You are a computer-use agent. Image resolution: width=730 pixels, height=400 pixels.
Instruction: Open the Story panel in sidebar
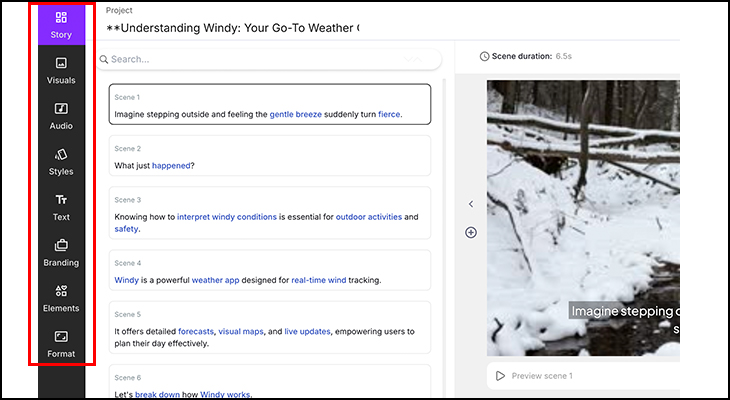(61, 24)
